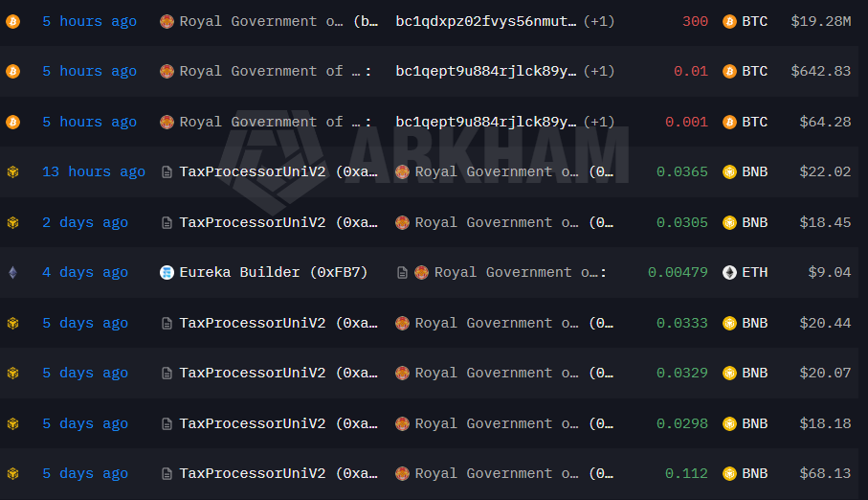This screenshot has height=500, width=868.
Task: Open the '5 hours ago' timestamp in the 300 BTC row
Action: coord(90,22)
